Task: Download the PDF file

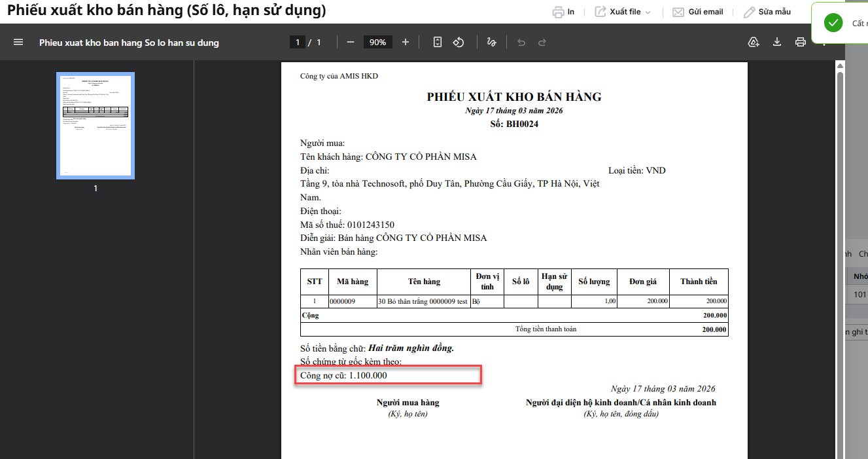Action: click(x=777, y=42)
